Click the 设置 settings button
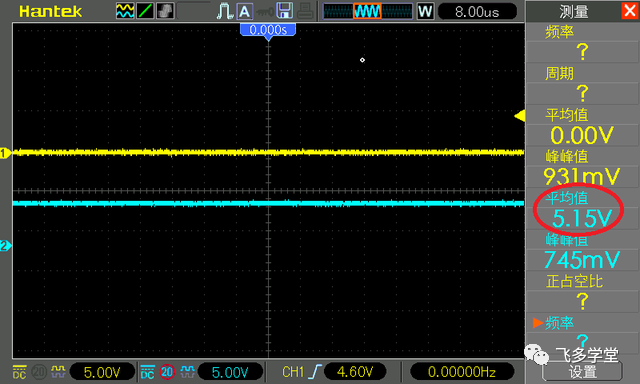 pyautogui.click(x=582, y=372)
